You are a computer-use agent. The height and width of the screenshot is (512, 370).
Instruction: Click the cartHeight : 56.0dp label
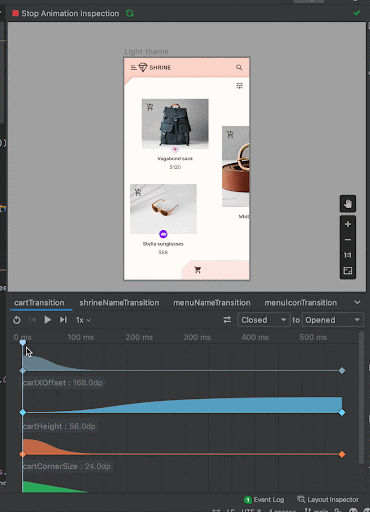[x=59, y=426]
